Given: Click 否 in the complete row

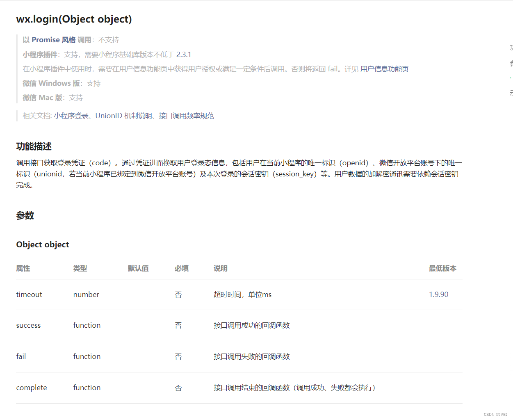Looking at the screenshot, I should [178, 388].
